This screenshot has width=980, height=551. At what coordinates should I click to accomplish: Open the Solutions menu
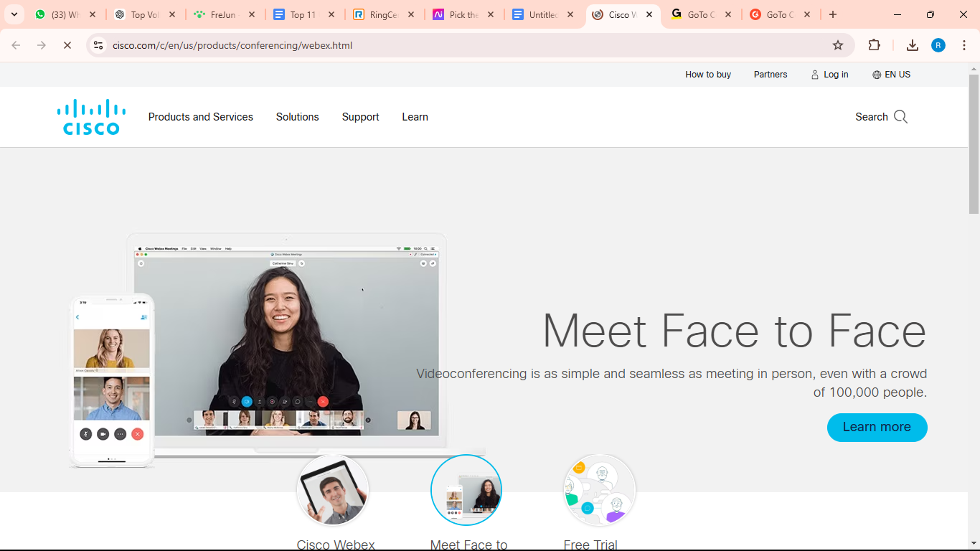[x=298, y=117]
